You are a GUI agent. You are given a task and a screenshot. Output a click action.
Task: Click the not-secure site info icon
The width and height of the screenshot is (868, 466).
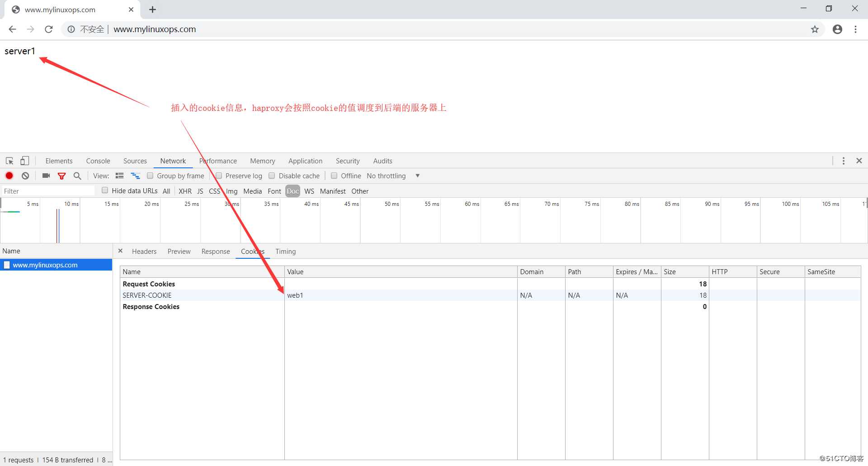pos(71,29)
